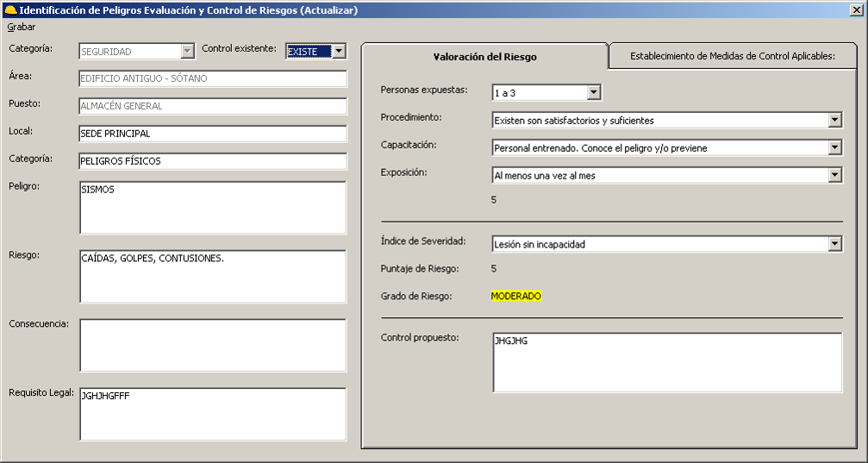868x463 pixels.
Task: Click the hard hat icon in title bar
Action: click(10, 10)
